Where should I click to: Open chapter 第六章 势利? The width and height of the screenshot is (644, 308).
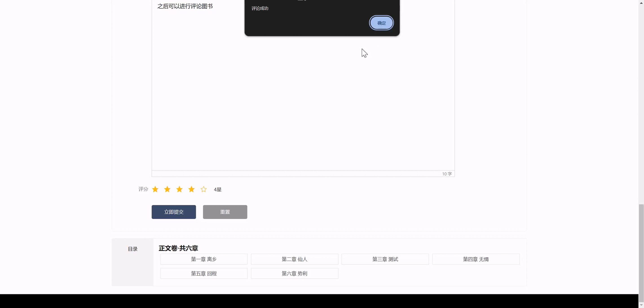tap(295, 273)
